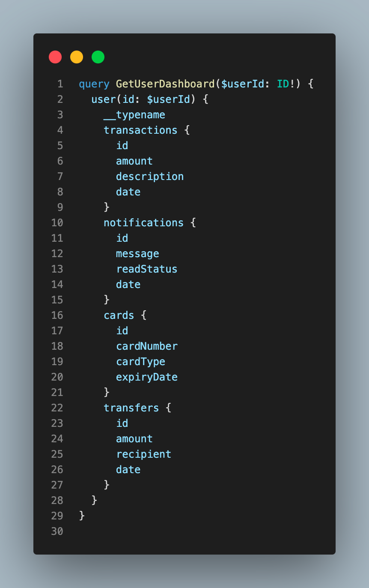The width and height of the screenshot is (369, 588).
Task: Click the notifications field name
Action: (x=143, y=223)
